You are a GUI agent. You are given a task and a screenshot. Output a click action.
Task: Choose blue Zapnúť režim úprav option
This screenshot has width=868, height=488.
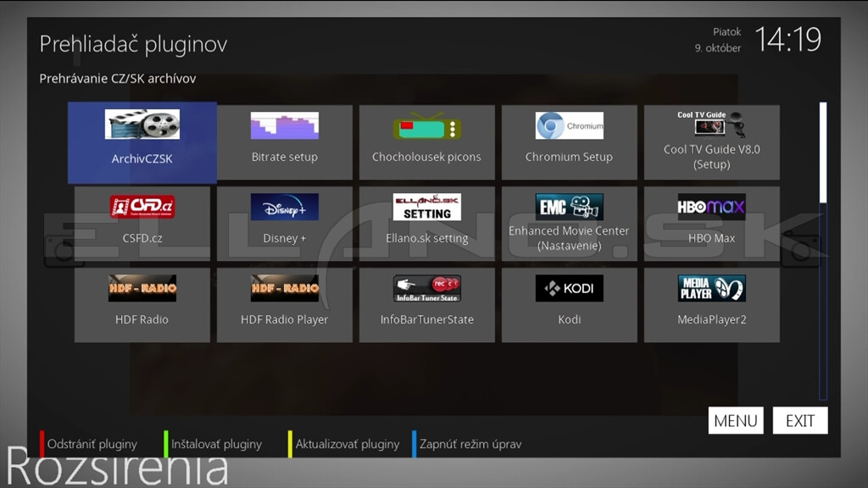coord(467,444)
